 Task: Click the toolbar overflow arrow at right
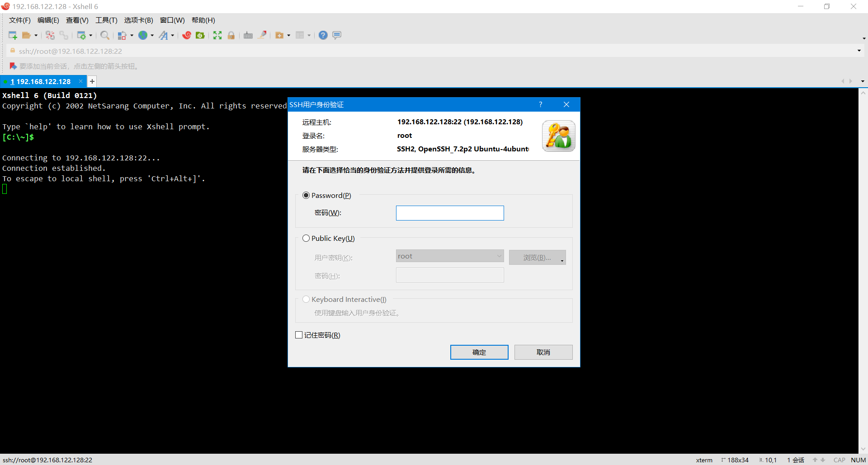[x=864, y=38]
